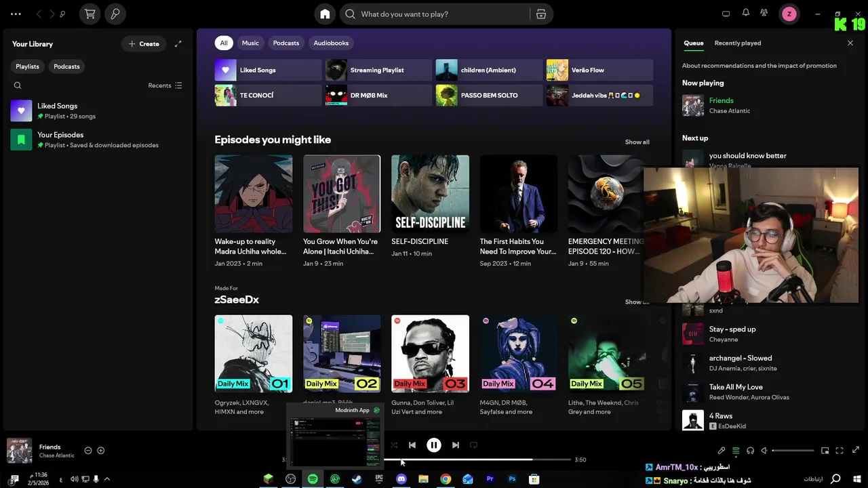This screenshot has width=868, height=488.
Task: Click the microphone-style icon beside the cart
Action: tap(115, 14)
